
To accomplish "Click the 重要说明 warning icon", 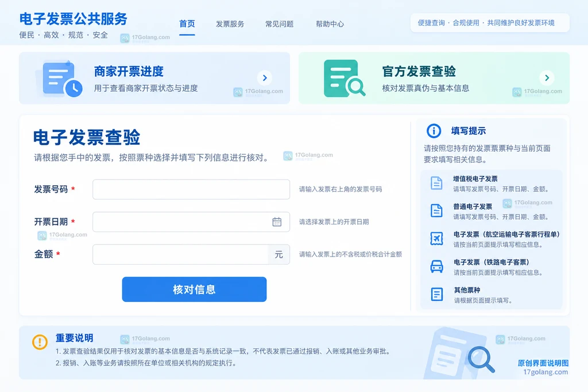I will point(40,342).
